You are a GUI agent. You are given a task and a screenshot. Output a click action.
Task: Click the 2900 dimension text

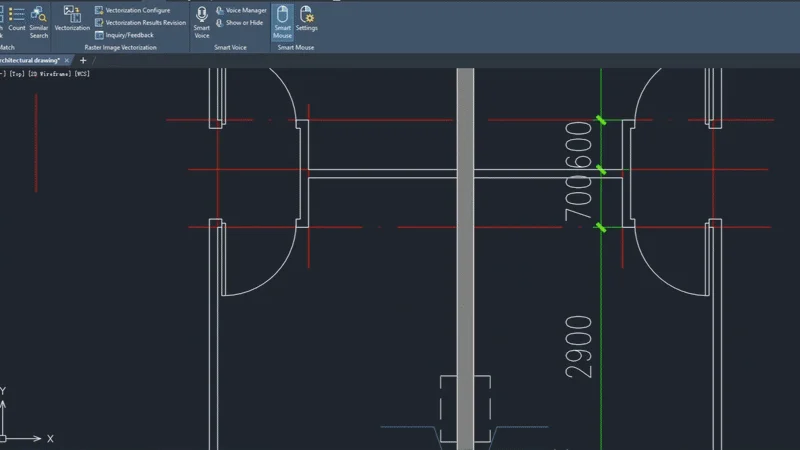click(579, 347)
